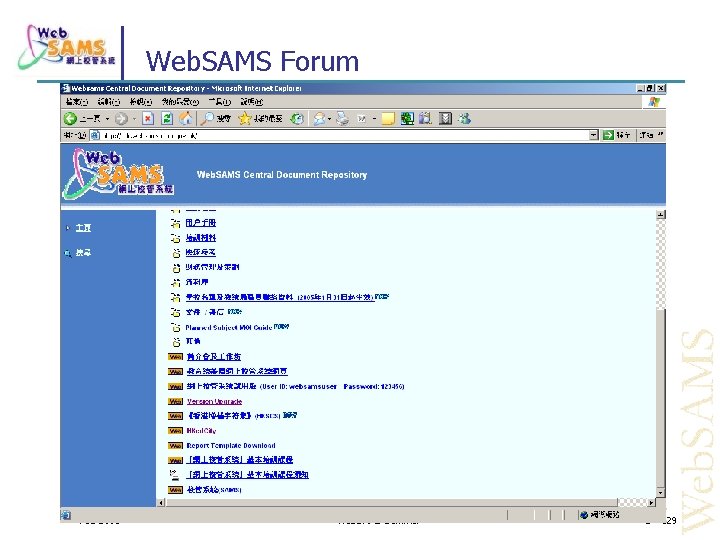Open the History clock icon in toolbar
This screenshot has height=540, width=720.
297,119
